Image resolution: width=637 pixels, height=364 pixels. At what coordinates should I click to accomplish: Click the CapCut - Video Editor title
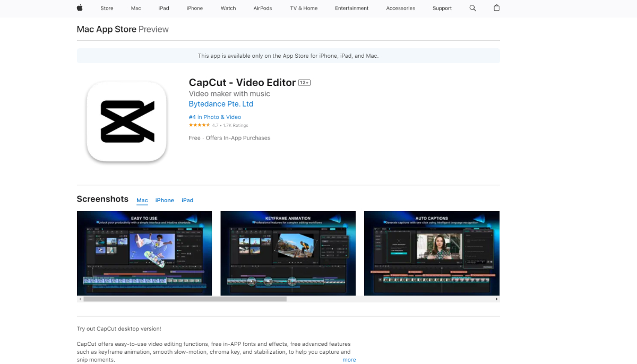[x=243, y=83]
